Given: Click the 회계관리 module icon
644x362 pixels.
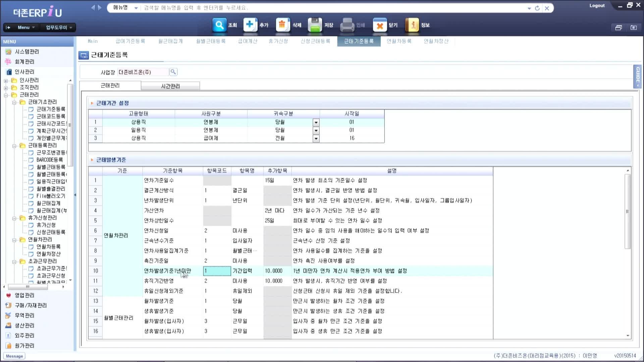Looking at the screenshot, I should (x=8, y=62).
